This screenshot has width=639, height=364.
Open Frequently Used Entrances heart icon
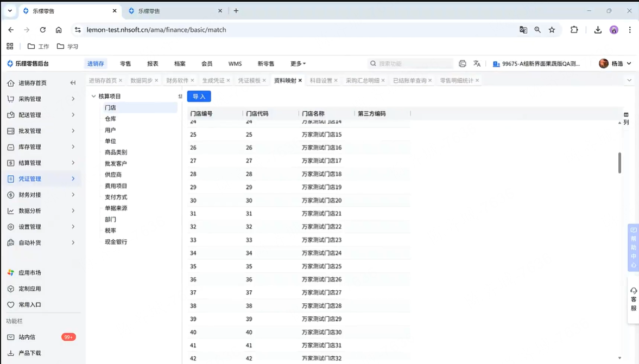(11, 305)
